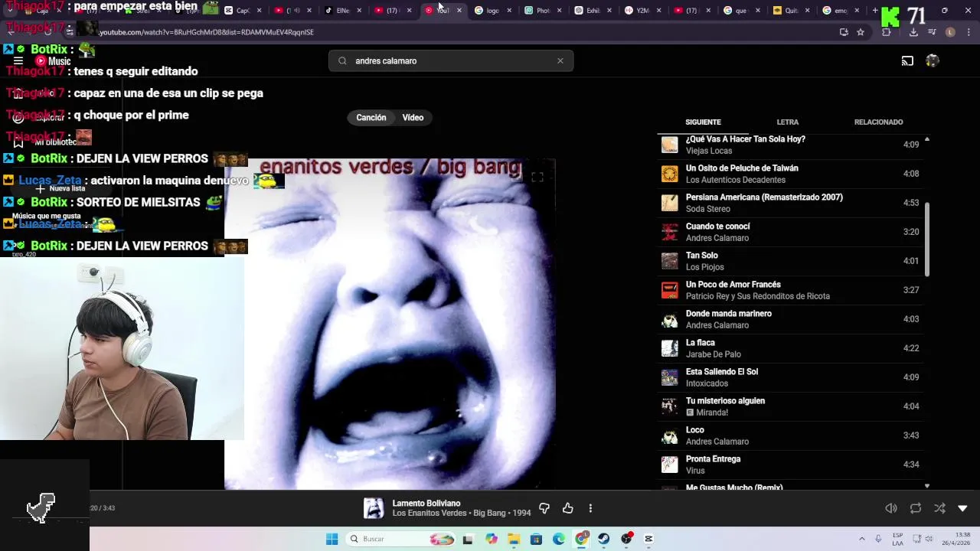Click the queue scrollbar thumb
Screen dimensions: 980x551
[927, 240]
